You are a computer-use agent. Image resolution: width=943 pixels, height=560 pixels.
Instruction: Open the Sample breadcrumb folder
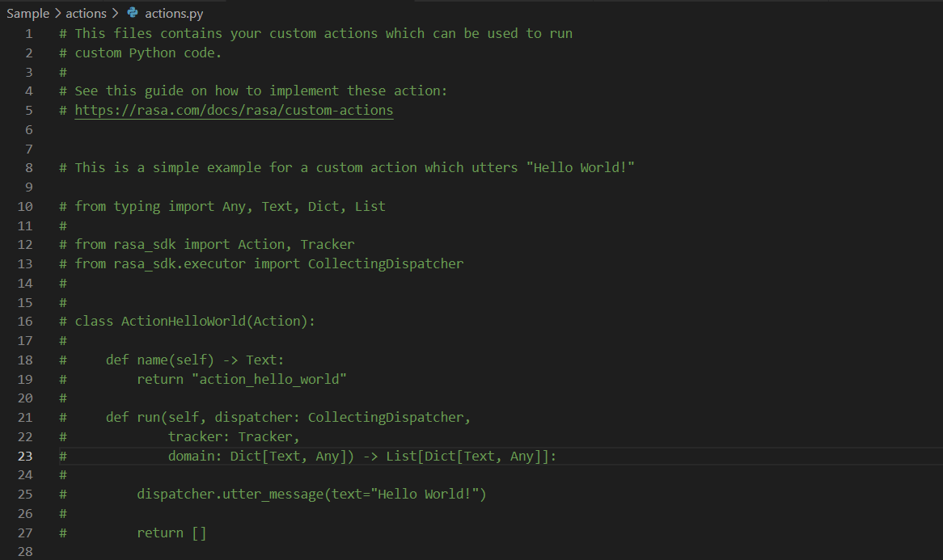click(27, 13)
